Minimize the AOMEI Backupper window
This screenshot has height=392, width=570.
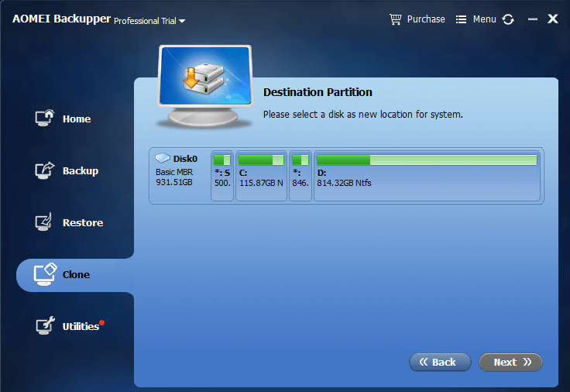[531, 19]
